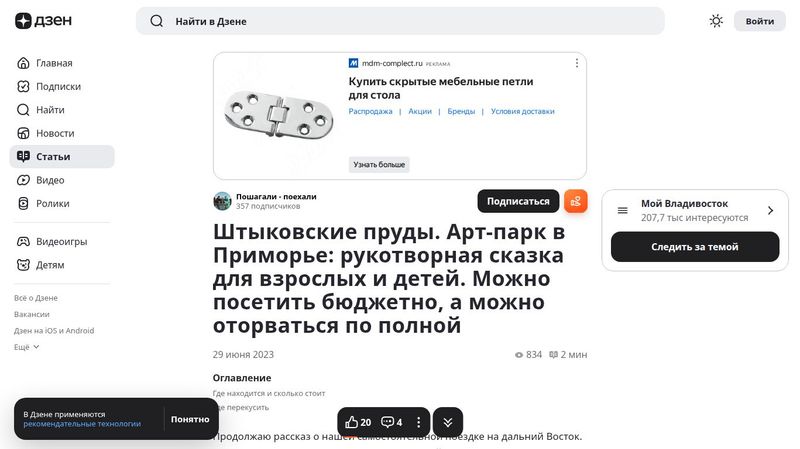Open the Детям bear icon section
This screenshot has height=449, width=800.
(23, 265)
